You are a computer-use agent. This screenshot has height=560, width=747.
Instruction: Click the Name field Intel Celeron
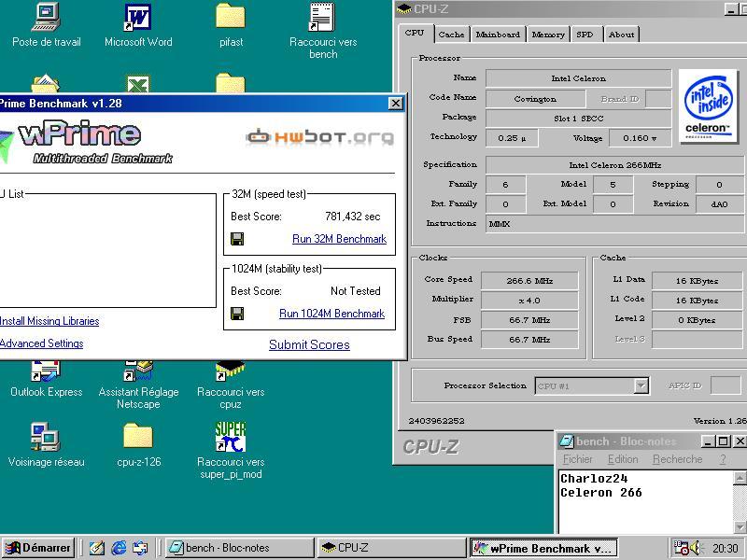[578, 78]
